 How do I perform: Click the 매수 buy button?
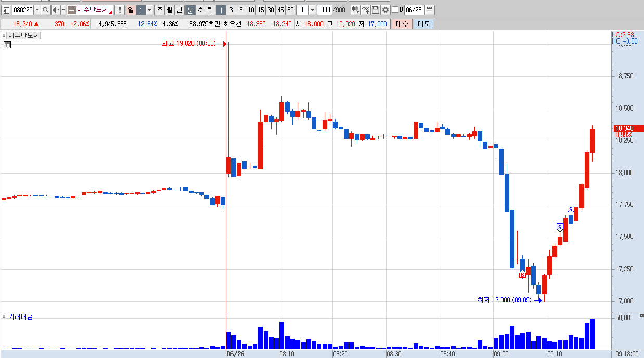[402, 24]
